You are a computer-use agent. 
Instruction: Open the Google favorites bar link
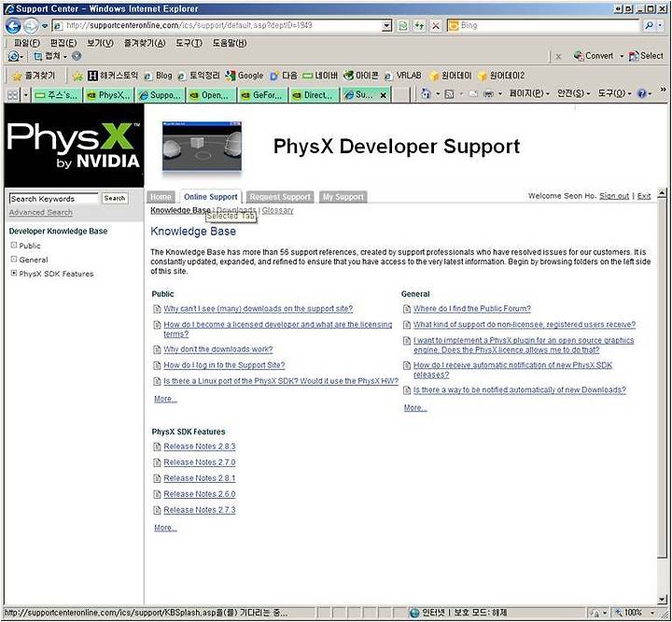coord(245,76)
